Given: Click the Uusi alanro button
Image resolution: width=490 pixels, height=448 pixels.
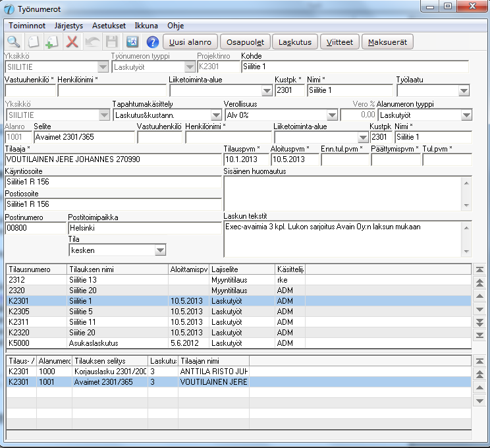Looking at the screenshot, I should (190, 42).
